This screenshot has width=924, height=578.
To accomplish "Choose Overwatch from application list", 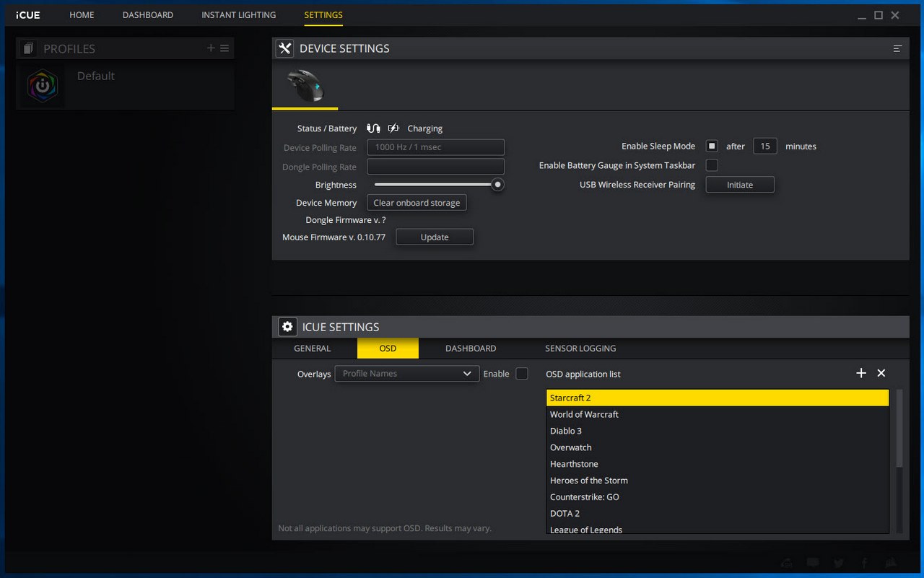I will [718, 447].
